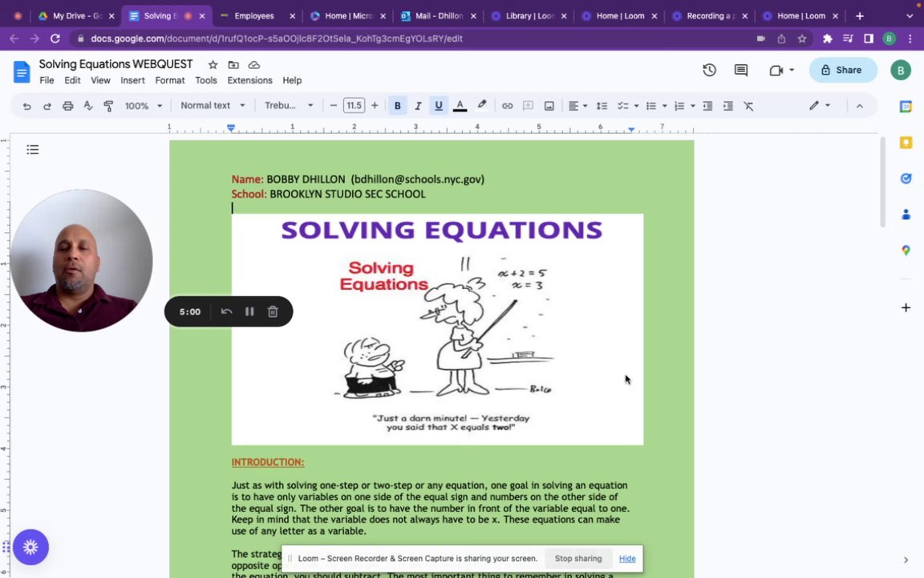Insert image from toolbar
This screenshot has height=578, width=924.
pos(549,106)
